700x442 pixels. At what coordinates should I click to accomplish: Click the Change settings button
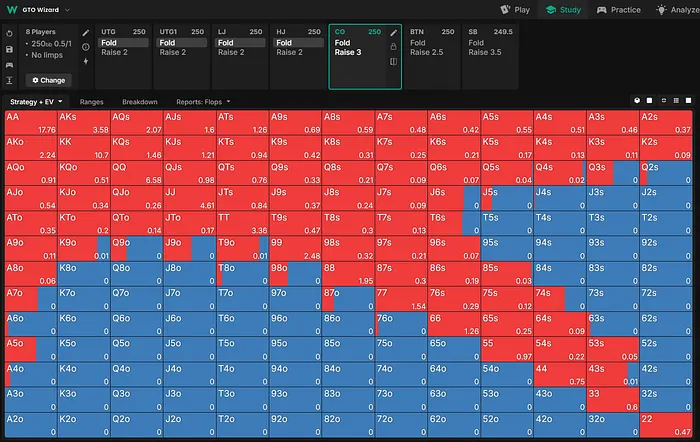tap(48, 79)
